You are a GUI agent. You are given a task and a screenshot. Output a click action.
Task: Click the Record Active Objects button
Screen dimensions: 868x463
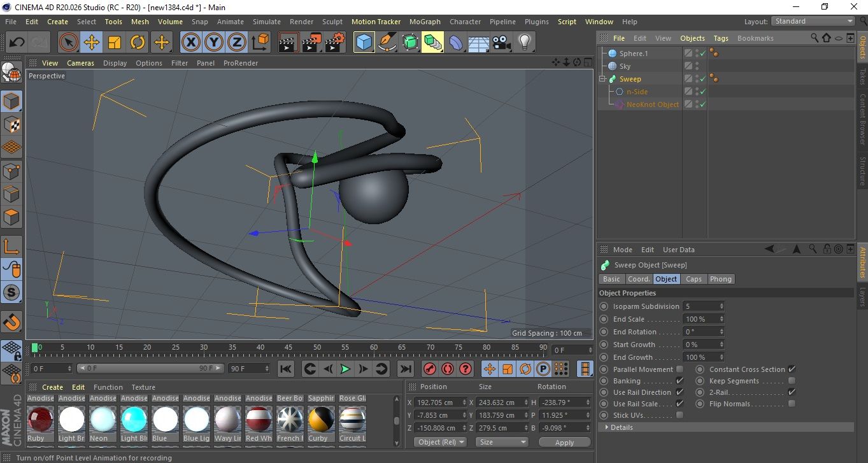(x=429, y=369)
